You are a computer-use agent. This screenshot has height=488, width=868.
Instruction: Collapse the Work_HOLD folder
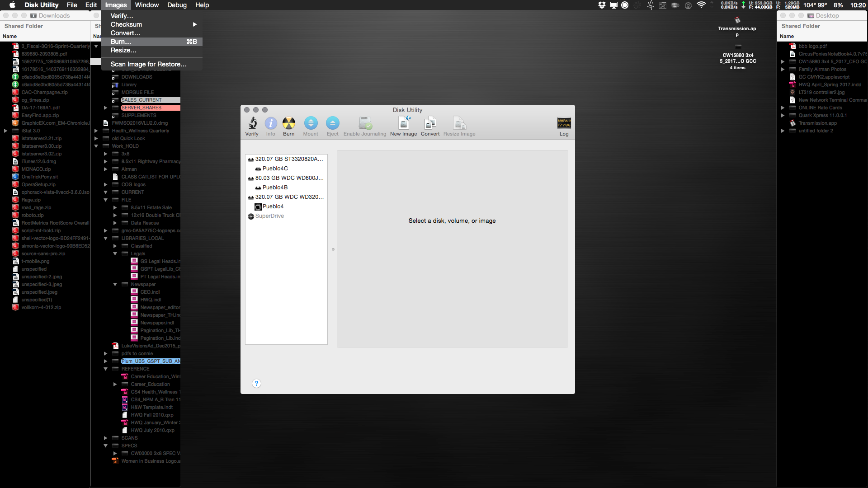(96, 146)
